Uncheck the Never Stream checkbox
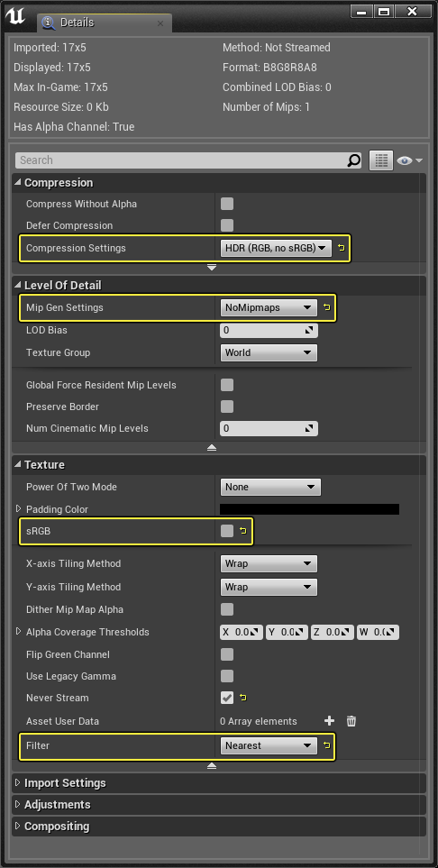 pyautogui.click(x=227, y=698)
